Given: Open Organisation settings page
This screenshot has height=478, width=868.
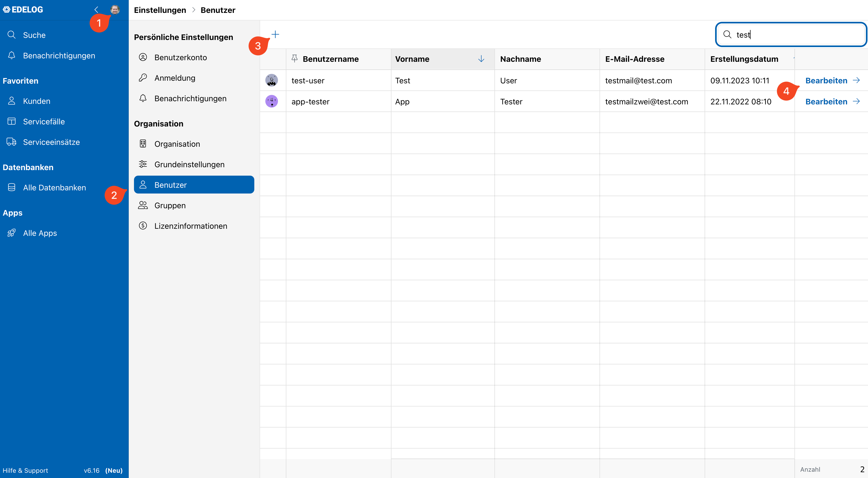Looking at the screenshot, I should coord(194,144).
